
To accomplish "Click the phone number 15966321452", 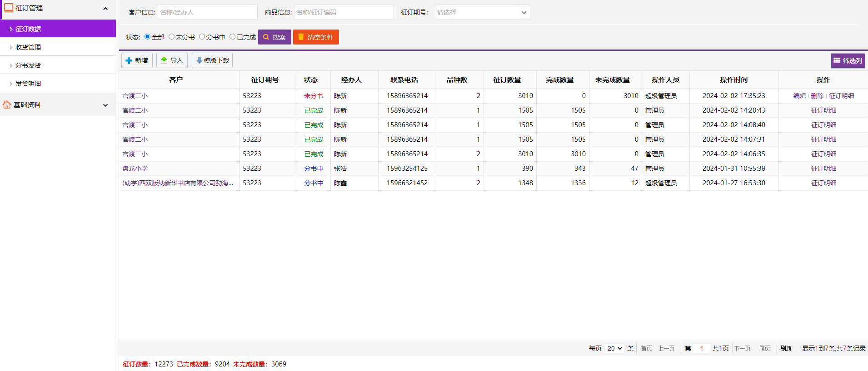I will click(407, 183).
